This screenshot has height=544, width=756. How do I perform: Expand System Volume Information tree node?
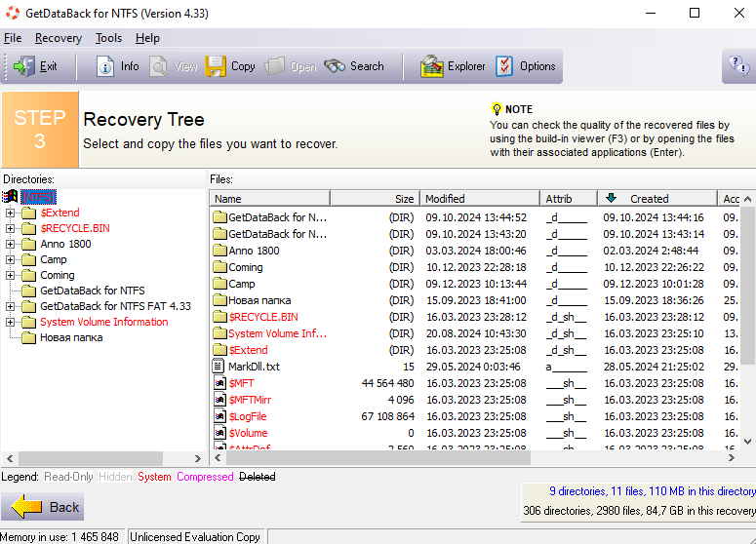(10, 322)
